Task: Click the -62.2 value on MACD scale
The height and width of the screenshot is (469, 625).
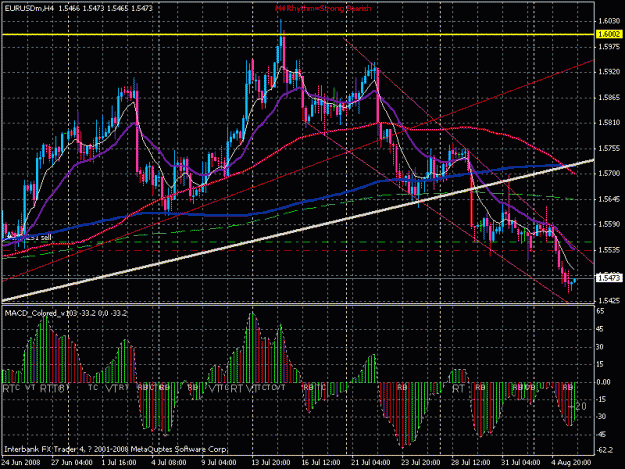Action: click(x=605, y=450)
